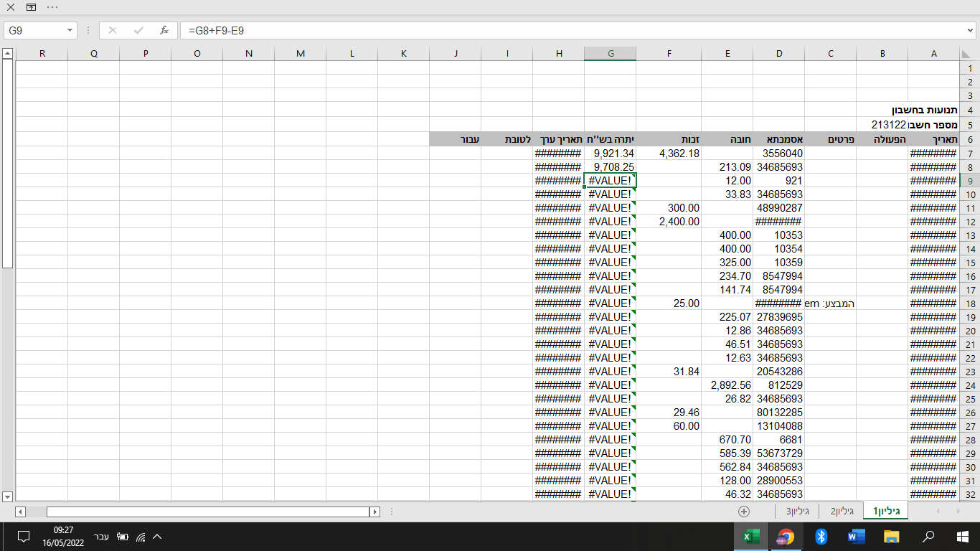Select the column R header
Viewport: 980px width, 551px height.
pos(42,54)
